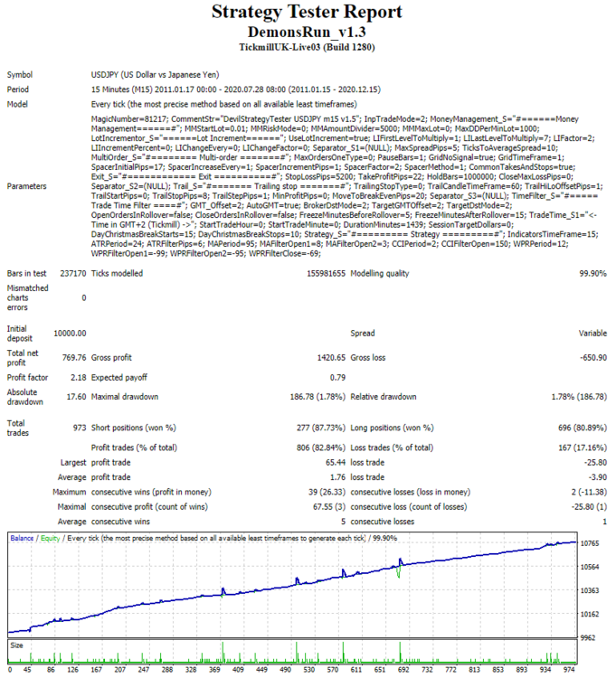
Task: Click the maximum consecutive wins value 39 (26.33)
Action: point(327,492)
